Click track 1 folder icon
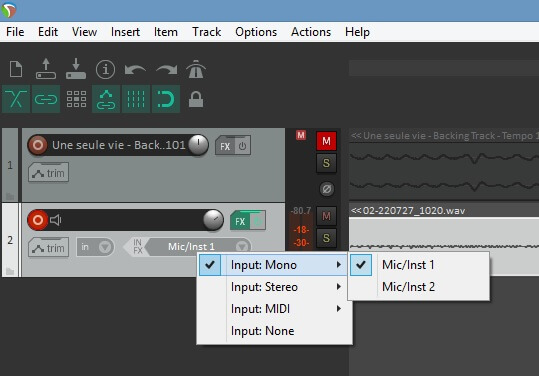This screenshot has width=539, height=376. click(10, 197)
